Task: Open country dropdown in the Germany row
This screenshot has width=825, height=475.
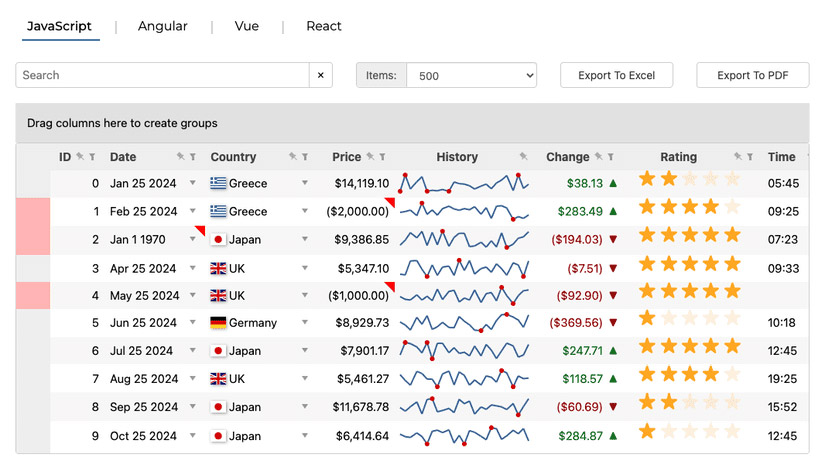Action: (305, 323)
